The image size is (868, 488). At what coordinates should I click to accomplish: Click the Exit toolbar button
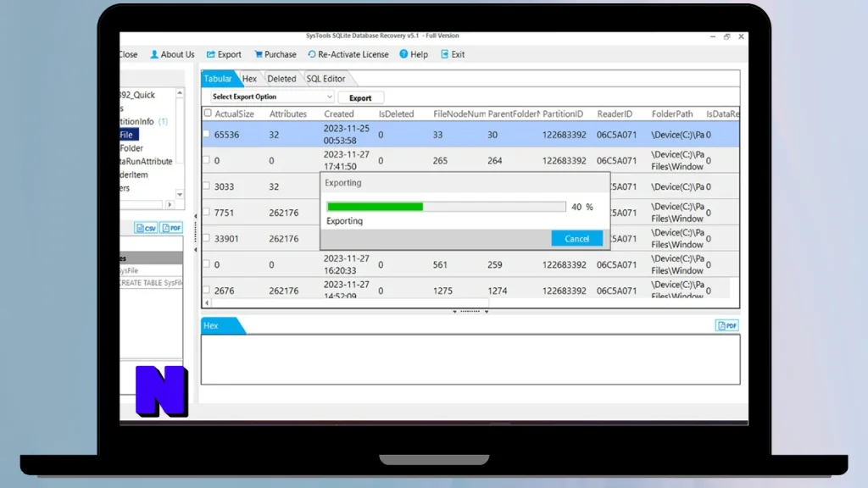pos(453,54)
